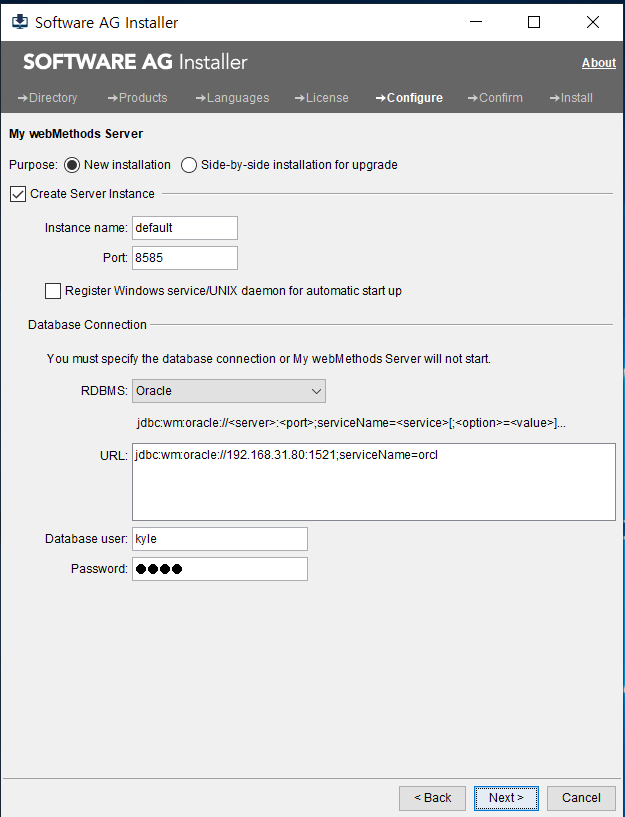Go to the License step
This screenshot has width=625, height=817.
coord(321,98)
